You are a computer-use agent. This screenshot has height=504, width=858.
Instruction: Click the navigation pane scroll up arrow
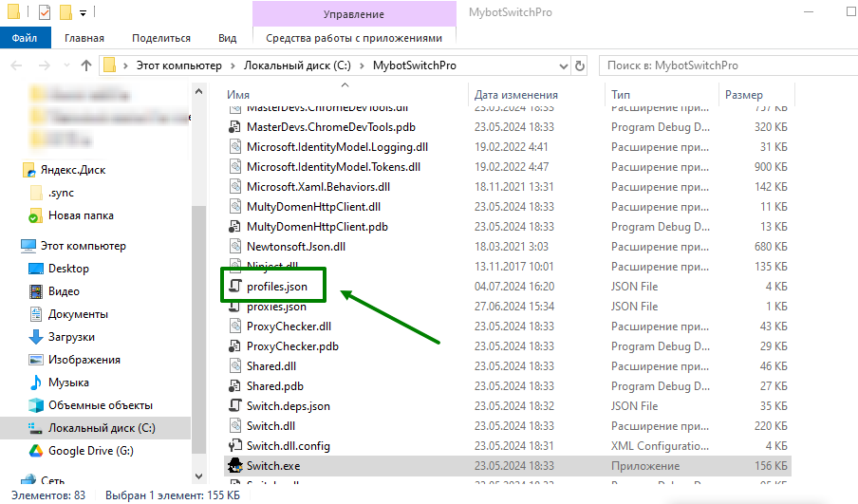tap(198, 91)
